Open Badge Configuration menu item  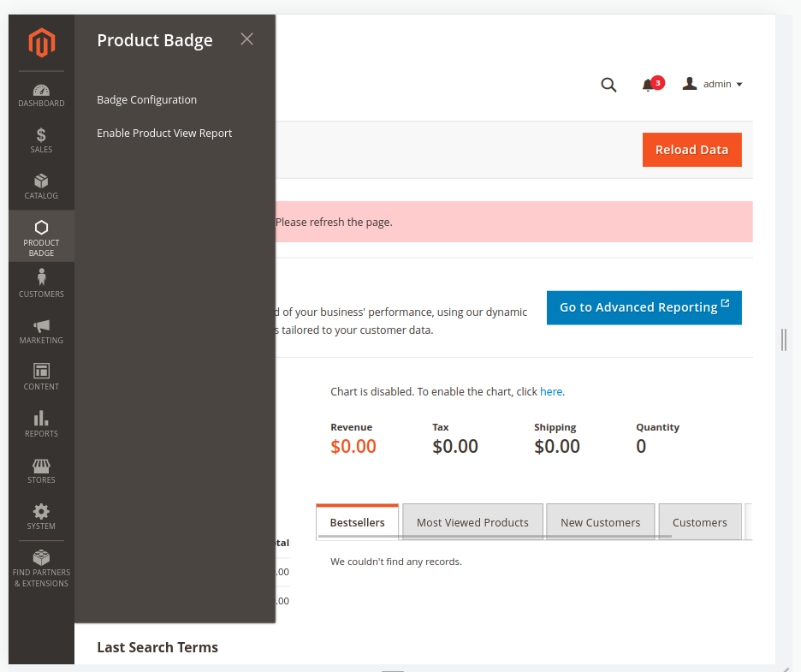[x=147, y=100]
